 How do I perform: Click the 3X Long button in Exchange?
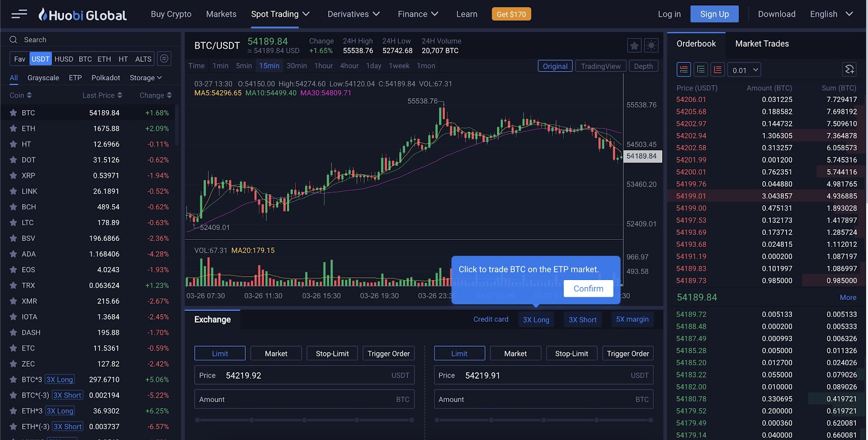[x=536, y=320]
